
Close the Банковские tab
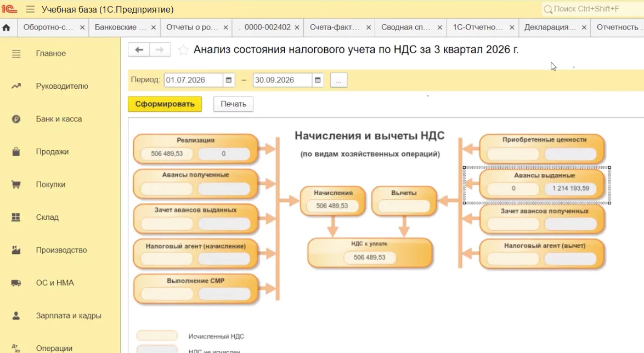[153, 27]
